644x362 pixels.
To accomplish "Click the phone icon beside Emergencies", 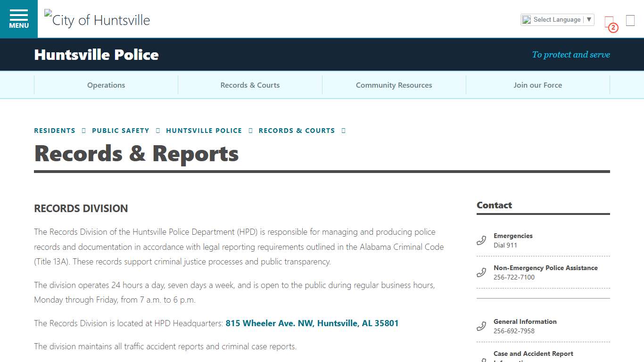I will tap(481, 240).
